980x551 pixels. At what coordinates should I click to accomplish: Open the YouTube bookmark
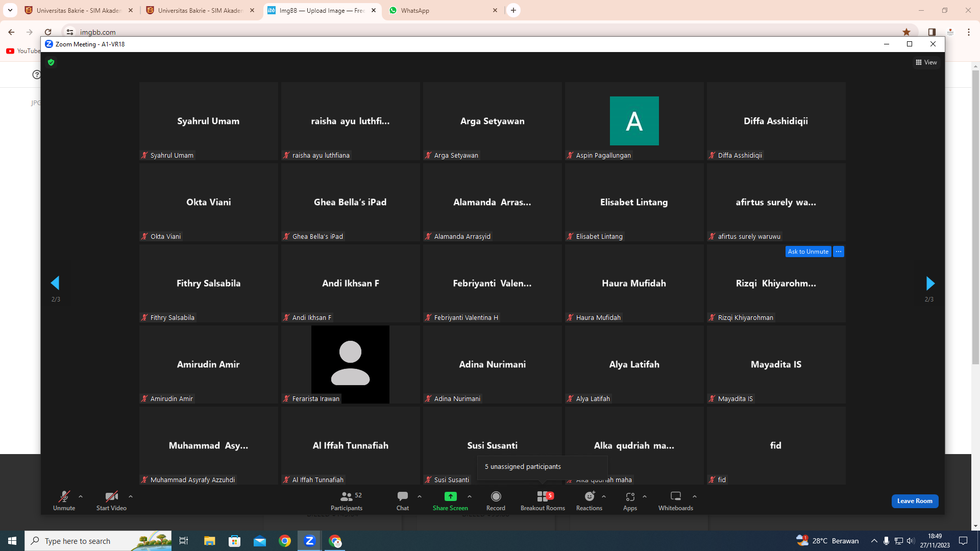(23, 51)
